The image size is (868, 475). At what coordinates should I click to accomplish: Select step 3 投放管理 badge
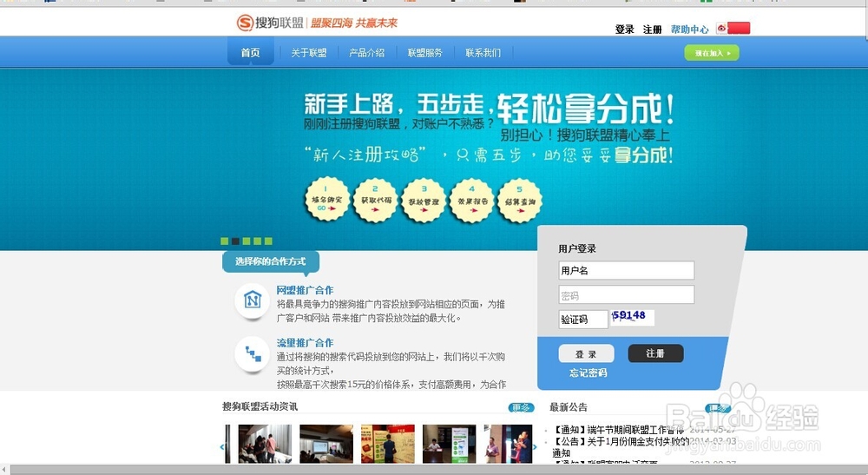click(424, 201)
